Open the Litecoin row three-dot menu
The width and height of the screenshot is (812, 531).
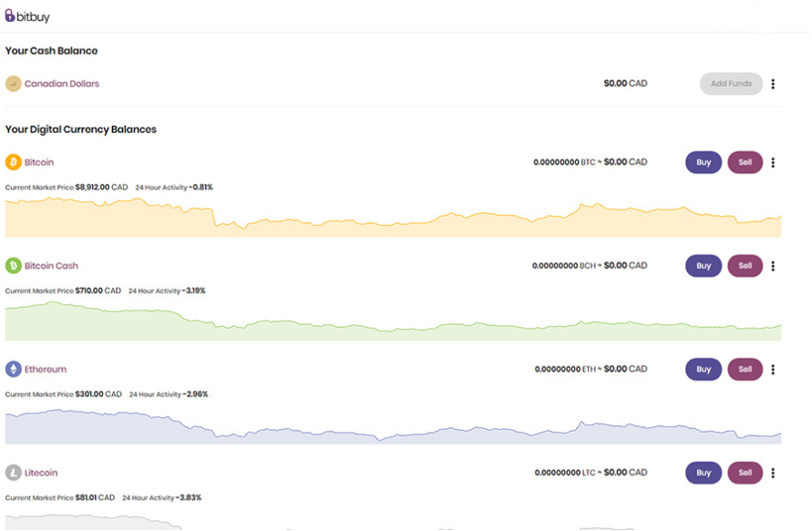773,473
